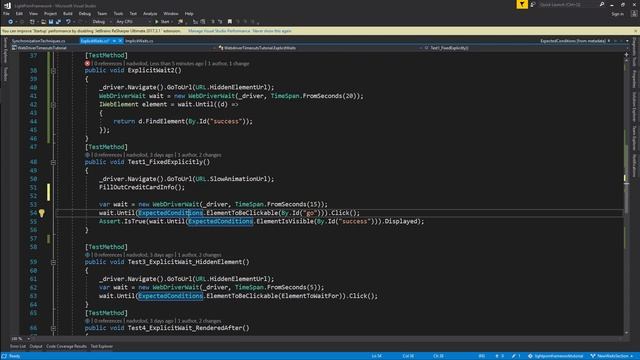Open the editor zoom percentage dropdown
Screen dimensions: 640x360
(21, 338)
